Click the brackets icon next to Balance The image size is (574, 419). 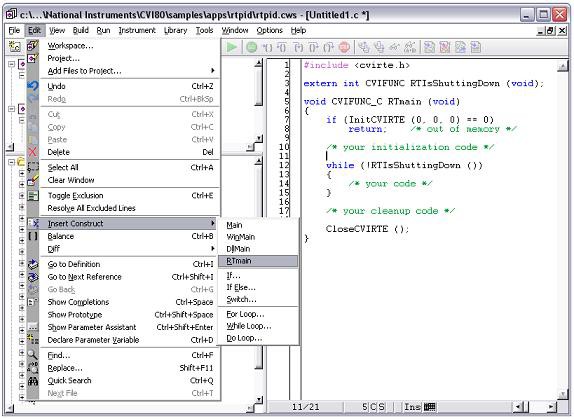tap(33, 236)
